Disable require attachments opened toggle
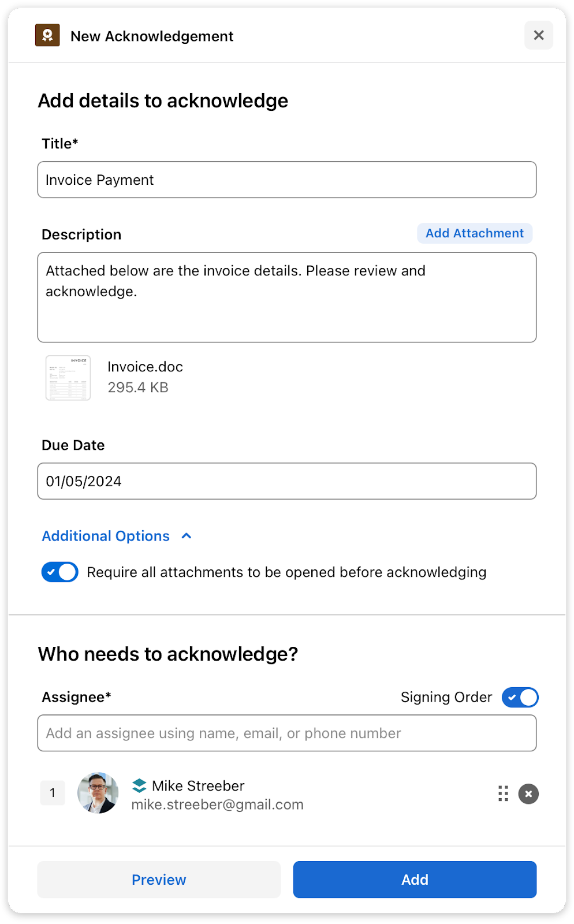Screen dimensions: 574x924 point(60,572)
